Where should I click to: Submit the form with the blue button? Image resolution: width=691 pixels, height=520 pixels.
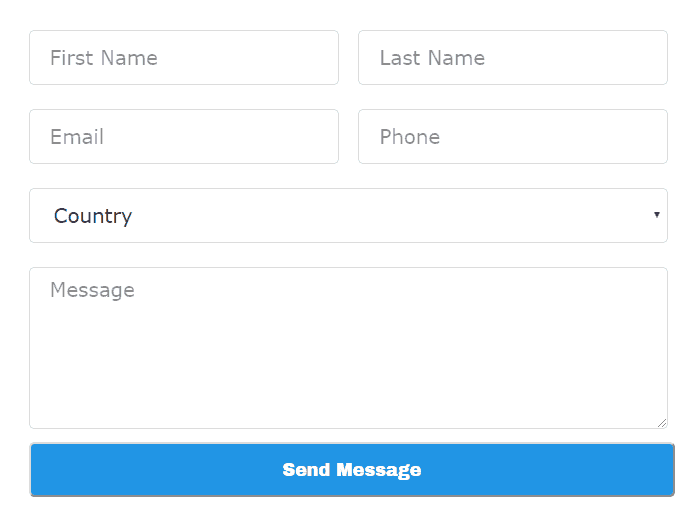[352, 470]
